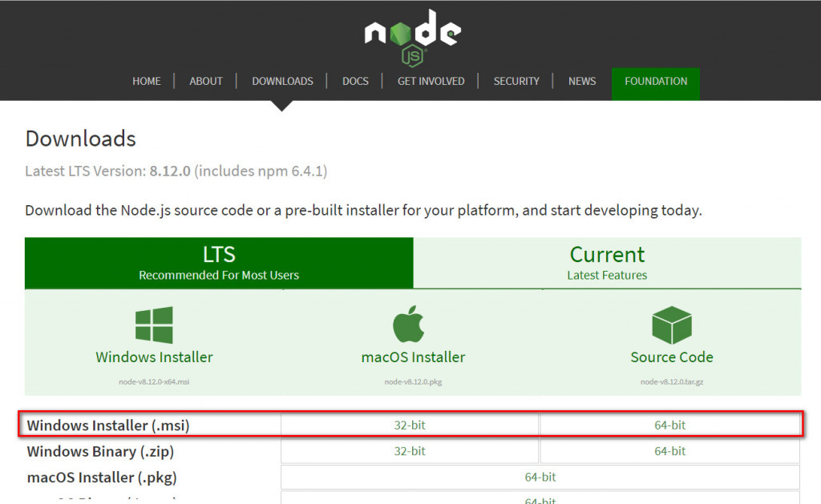Download 32-bit Windows Binary (.zip)
Image resolution: width=821 pixels, height=504 pixels.
(x=410, y=451)
